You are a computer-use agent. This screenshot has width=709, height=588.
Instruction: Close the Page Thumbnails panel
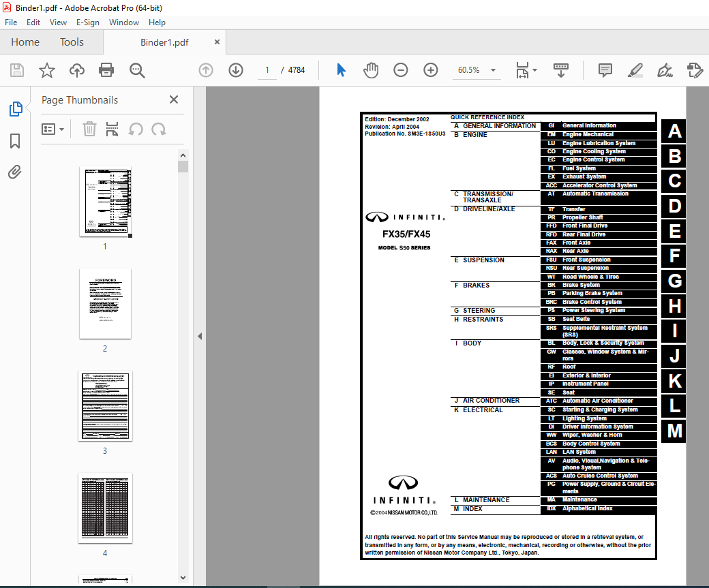[174, 99]
